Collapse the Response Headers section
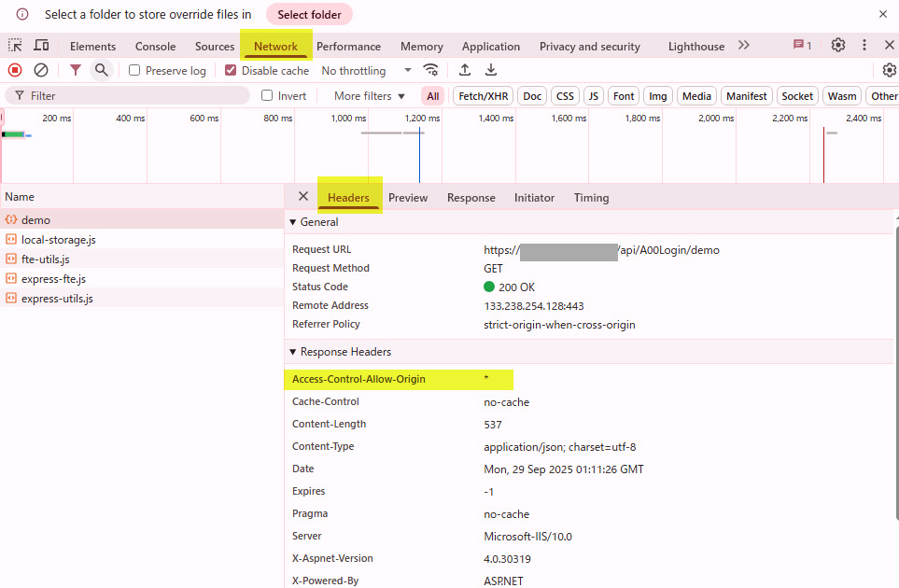The image size is (899, 588). pos(293,352)
